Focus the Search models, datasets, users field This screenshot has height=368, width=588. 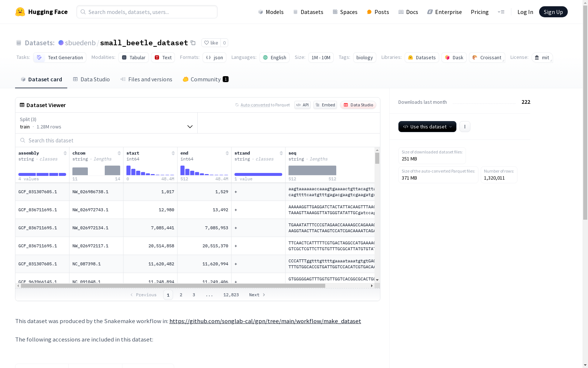[147, 12]
